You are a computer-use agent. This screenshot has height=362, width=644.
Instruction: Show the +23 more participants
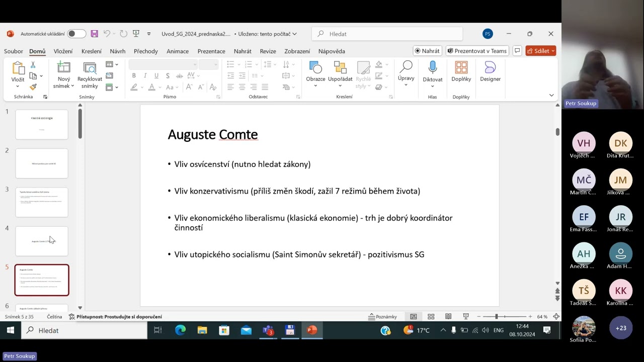click(621, 328)
